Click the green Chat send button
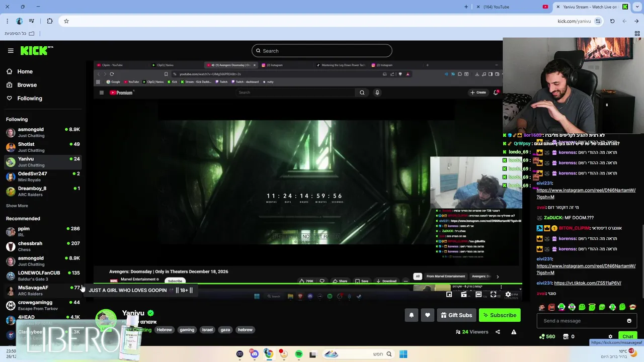This screenshot has height=362, width=644. click(x=627, y=336)
